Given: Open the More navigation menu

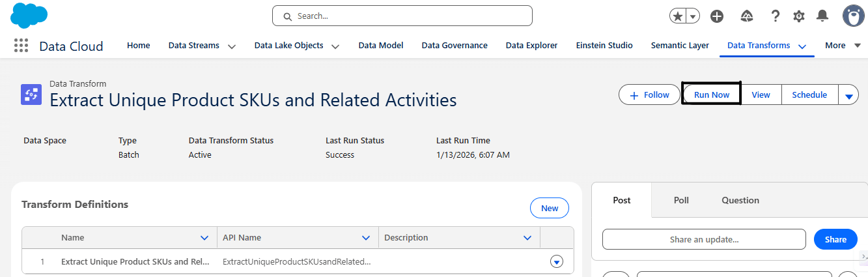Looking at the screenshot, I should point(843,46).
